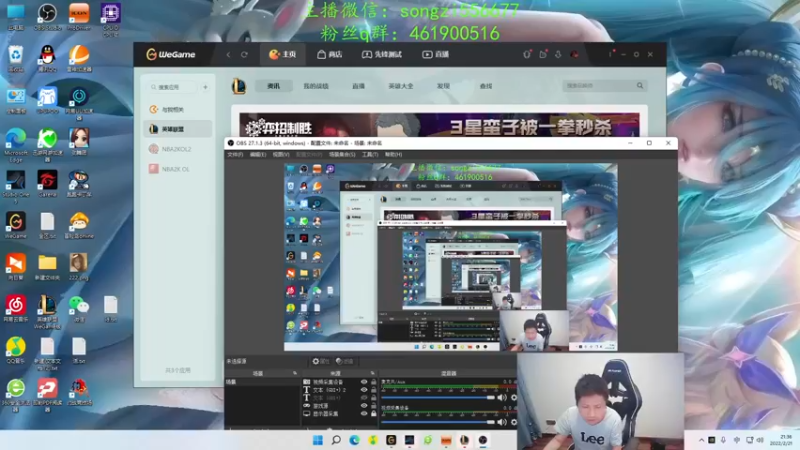Open the gear menu for 麦克风/Aux mixer channel
Image resolution: width=800 pixels, height=450 pixels.
[x=513, y=397]
